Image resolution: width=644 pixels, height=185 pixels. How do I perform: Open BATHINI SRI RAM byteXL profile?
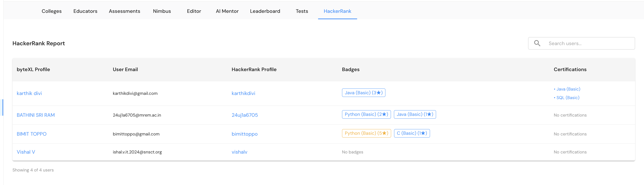[35, 115]
